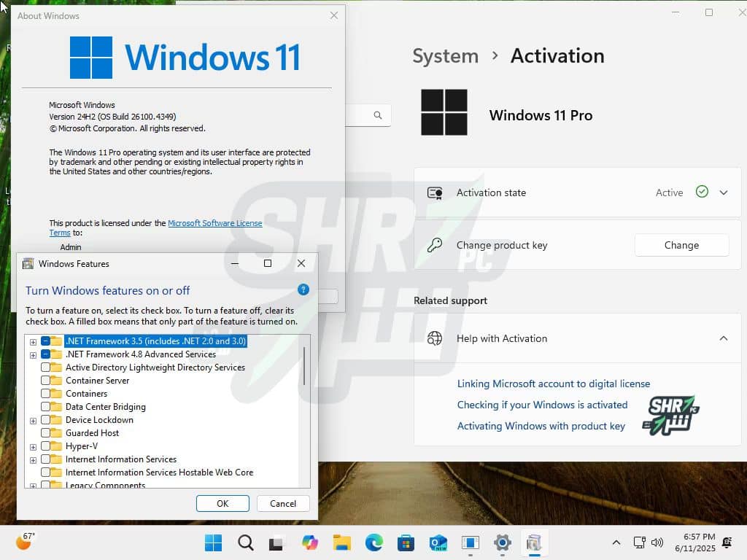Minimize the Windows Features window

[235, 263]
